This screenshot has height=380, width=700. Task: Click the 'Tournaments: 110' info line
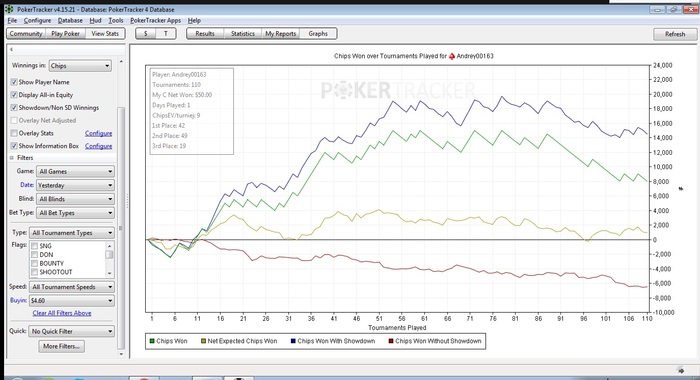pos(176,85)
